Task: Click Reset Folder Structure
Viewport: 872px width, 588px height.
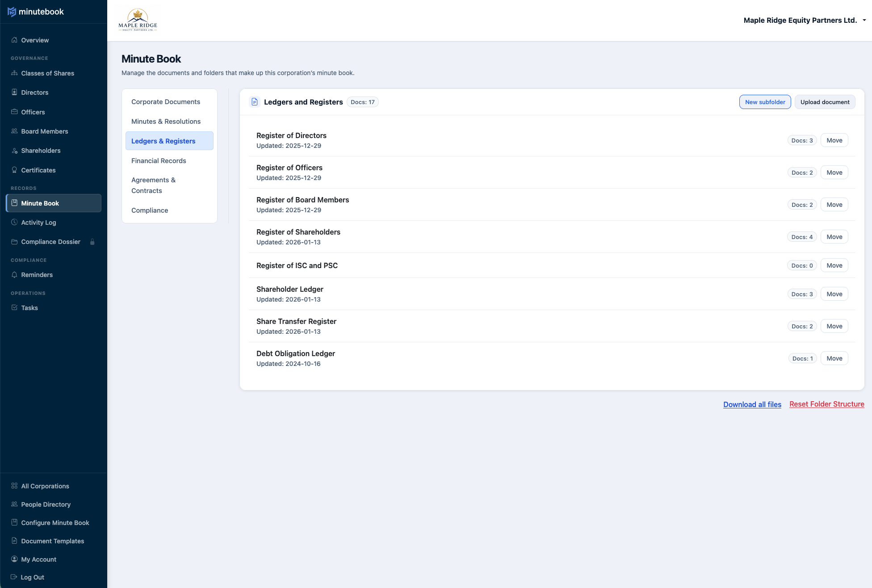Action: pyautogui.click(x=826, y=404)
